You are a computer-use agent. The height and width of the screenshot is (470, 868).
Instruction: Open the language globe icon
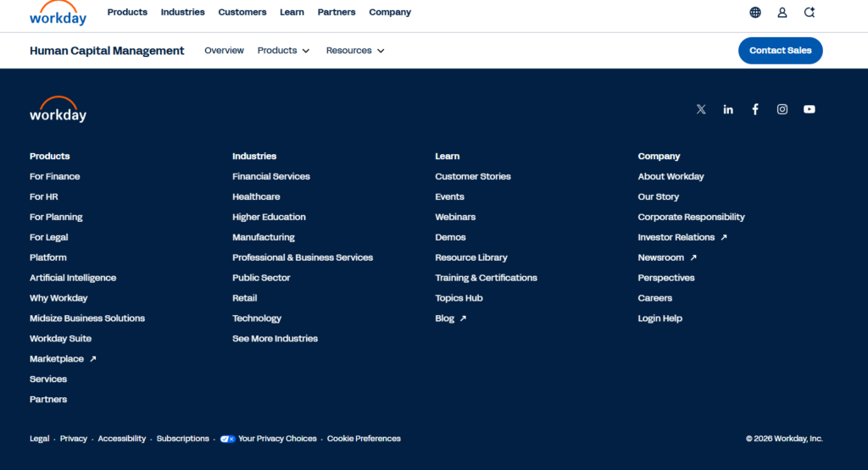click(x=755, y=12)
